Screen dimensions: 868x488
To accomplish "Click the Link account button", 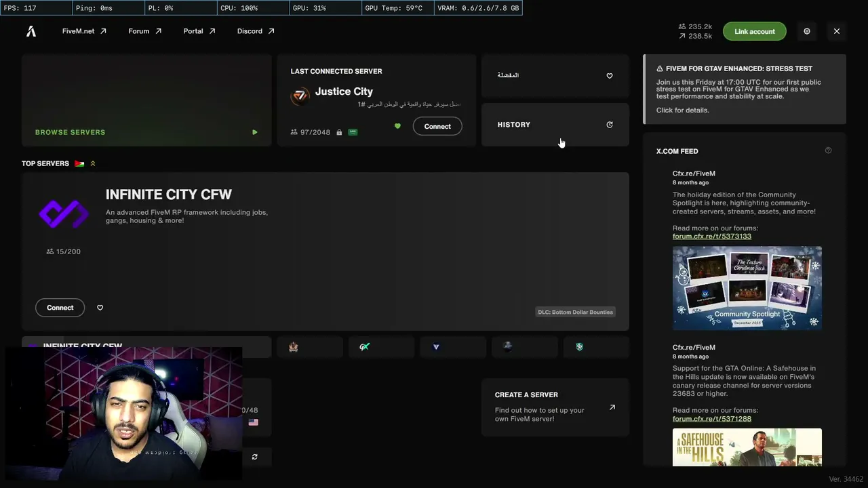I will click(x=754, y=31).
